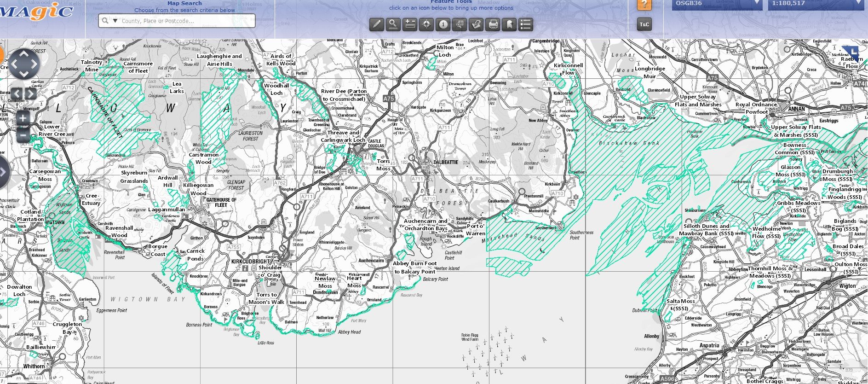Zoom in with the plus button
Image resolution: width=868 pixels, height=384 pixels.
point(23,118)
